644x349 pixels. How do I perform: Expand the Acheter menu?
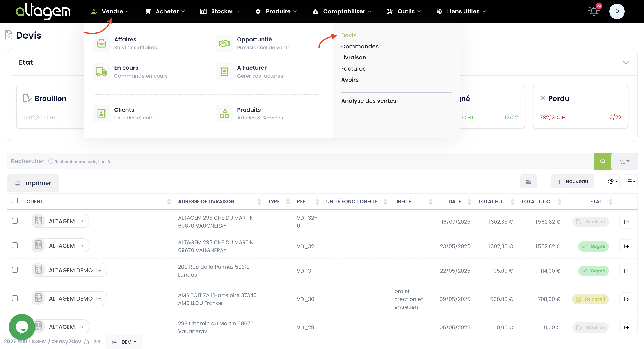[165, 11]
